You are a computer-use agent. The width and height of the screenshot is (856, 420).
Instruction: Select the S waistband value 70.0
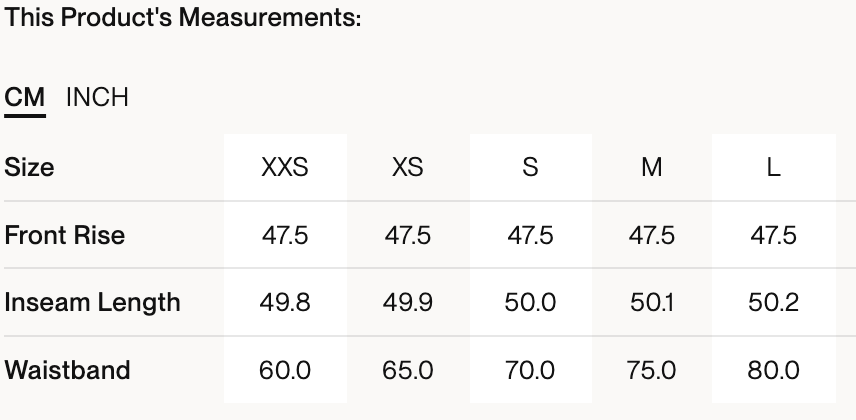pyautogui.click(x=530, y=371)
